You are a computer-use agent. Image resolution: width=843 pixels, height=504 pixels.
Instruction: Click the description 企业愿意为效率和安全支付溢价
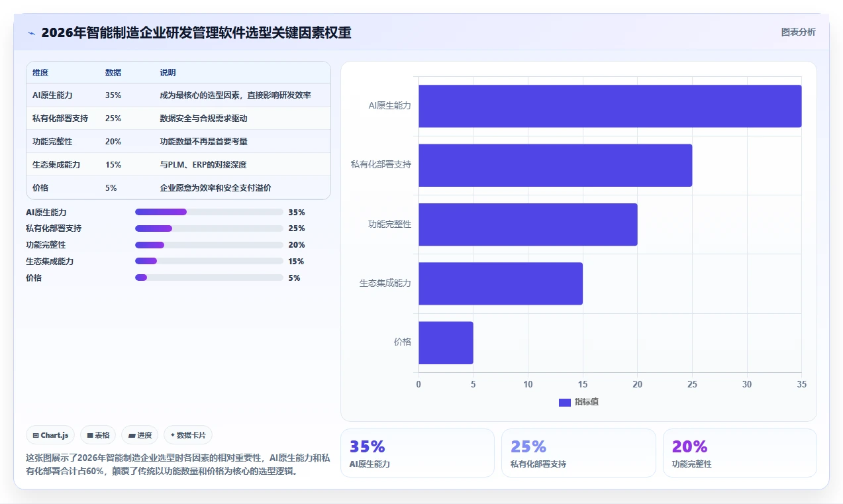coord(215,188)
